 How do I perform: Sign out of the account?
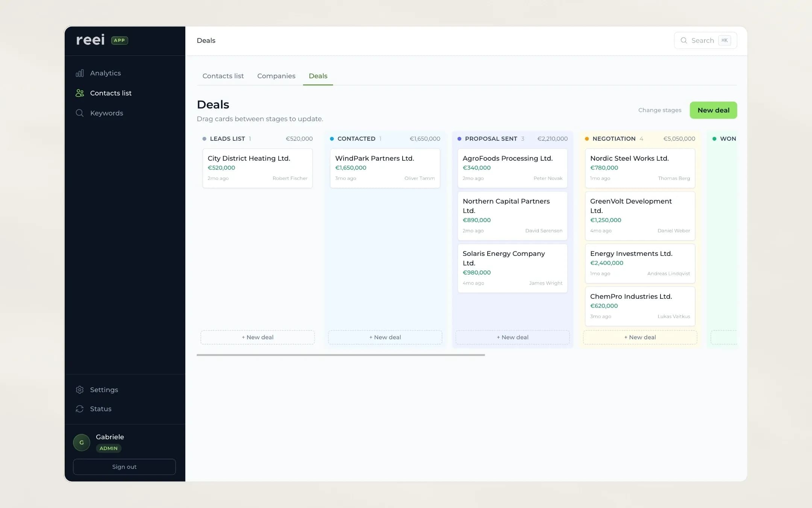click(x=124, y=467)
